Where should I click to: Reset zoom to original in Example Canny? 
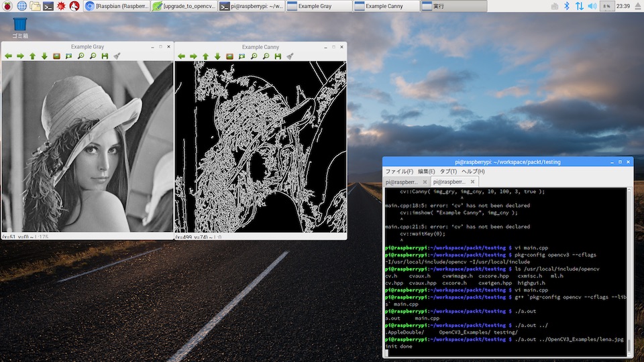click(x=229, y=56)
